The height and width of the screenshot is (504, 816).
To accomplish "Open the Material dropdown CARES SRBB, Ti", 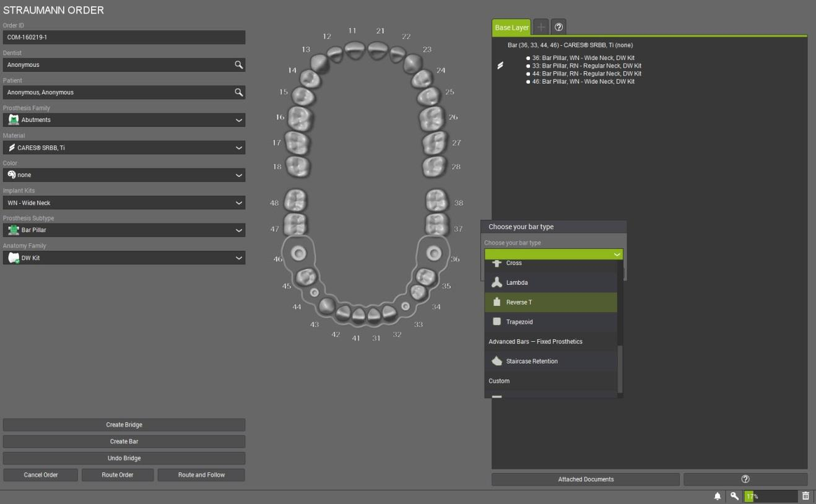I will [x=124, y=147].
